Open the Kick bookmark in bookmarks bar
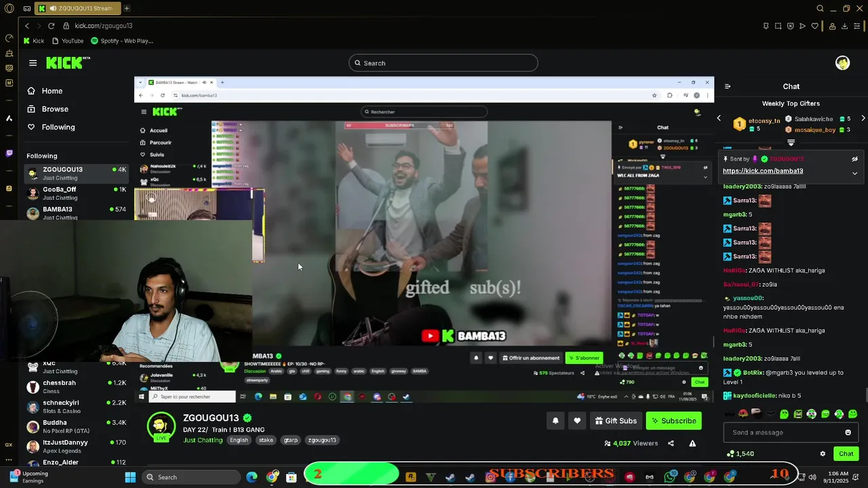The image size is (868, 488). (34, 41)
